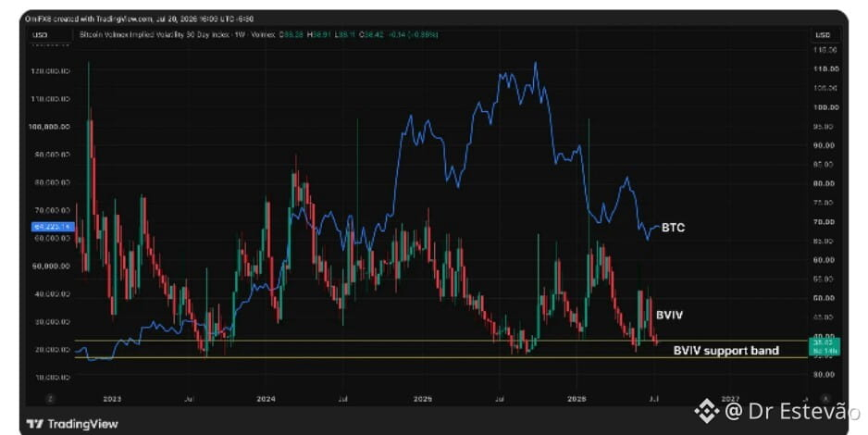Click the 2024 label on the time axis
This screenshot has height=435, width=868.
click(x=267, y=399)
